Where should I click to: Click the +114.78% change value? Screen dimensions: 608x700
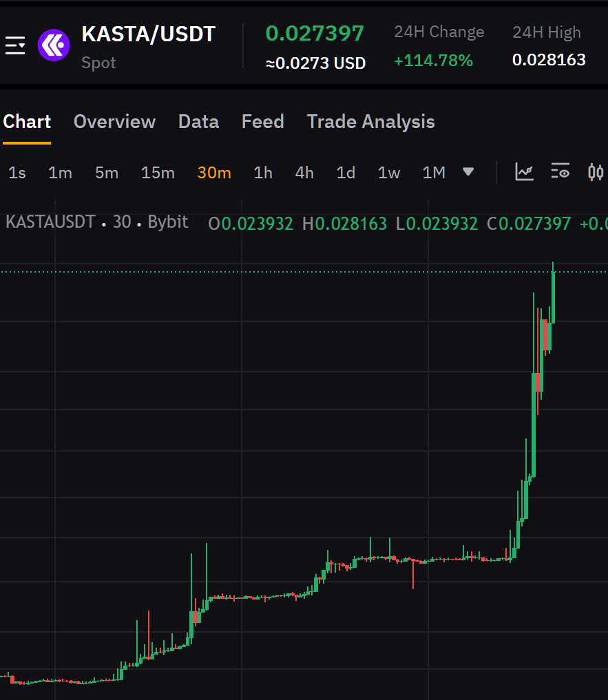433,61
